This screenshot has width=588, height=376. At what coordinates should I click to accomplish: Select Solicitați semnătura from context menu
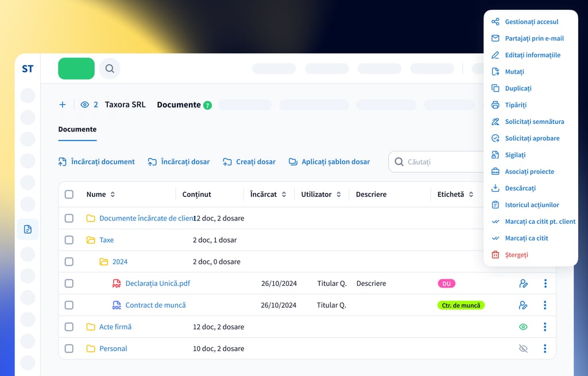tap(534, 122)
